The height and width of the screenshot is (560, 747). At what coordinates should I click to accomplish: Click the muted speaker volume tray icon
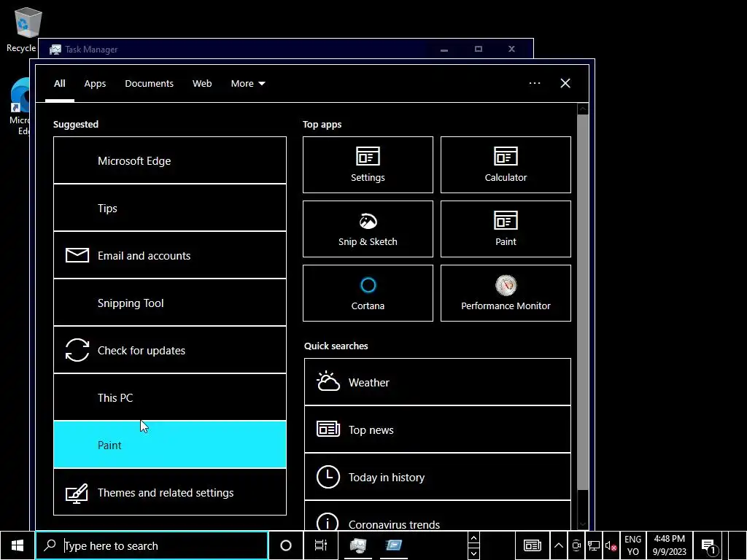pos(611,546)
